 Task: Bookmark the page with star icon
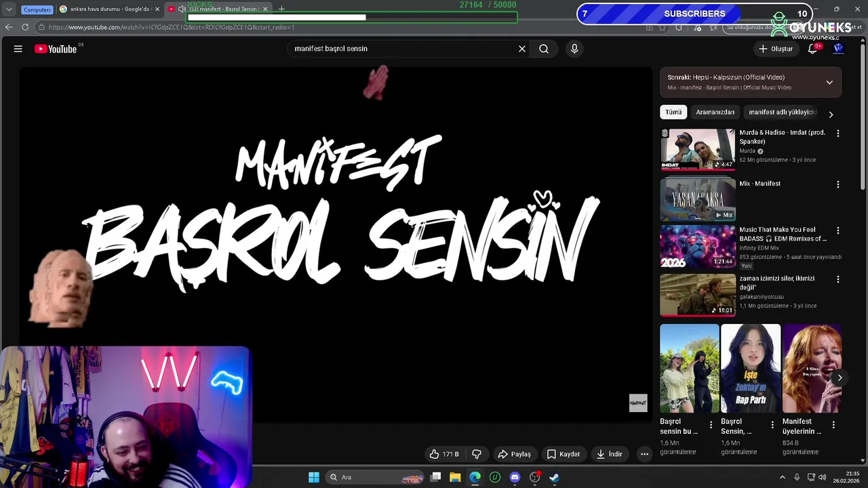pyautogui.click(x=662, y=27)
